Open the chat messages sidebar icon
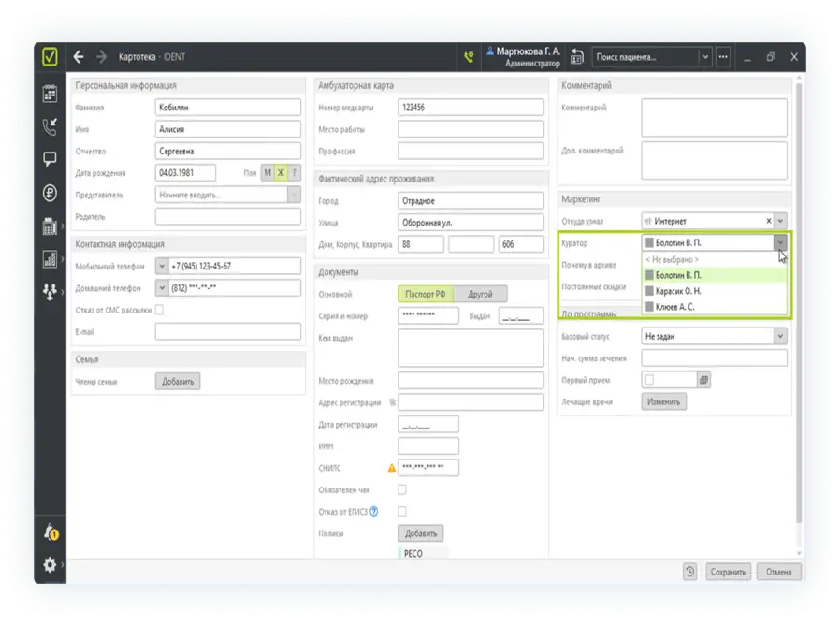The image size is (840, 626). tap(50, 160)
